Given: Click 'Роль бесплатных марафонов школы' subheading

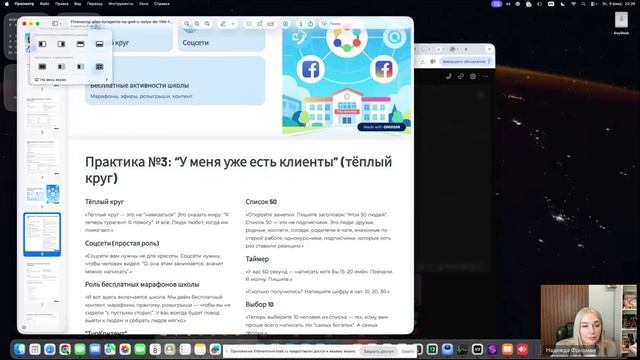Looking at the screenshot, I should click(142, 284).
